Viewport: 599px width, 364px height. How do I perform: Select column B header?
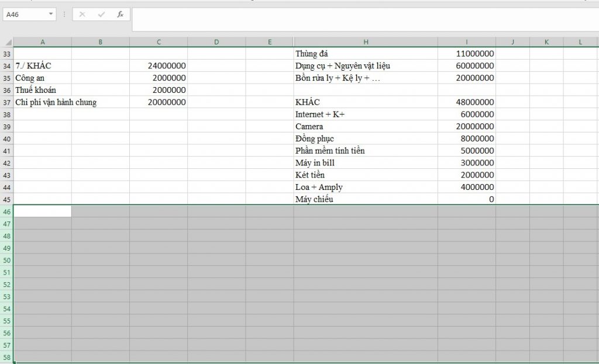[101, 42]
